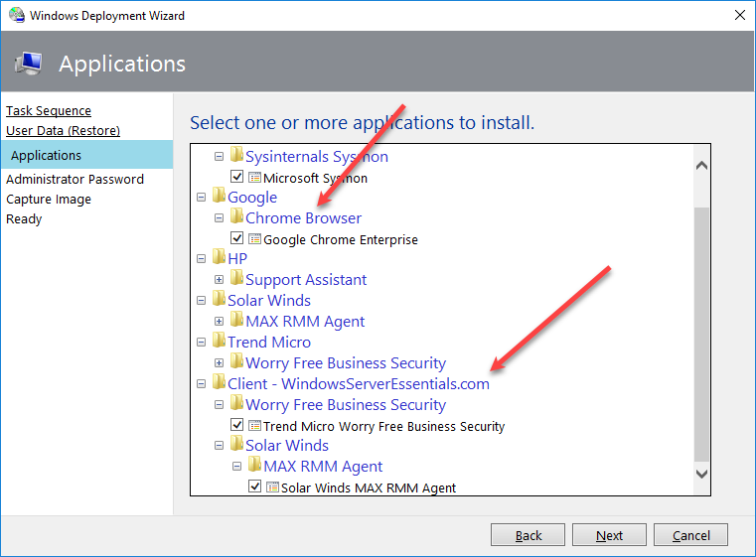
Task: Click the Back button
Action: (529, 535)
